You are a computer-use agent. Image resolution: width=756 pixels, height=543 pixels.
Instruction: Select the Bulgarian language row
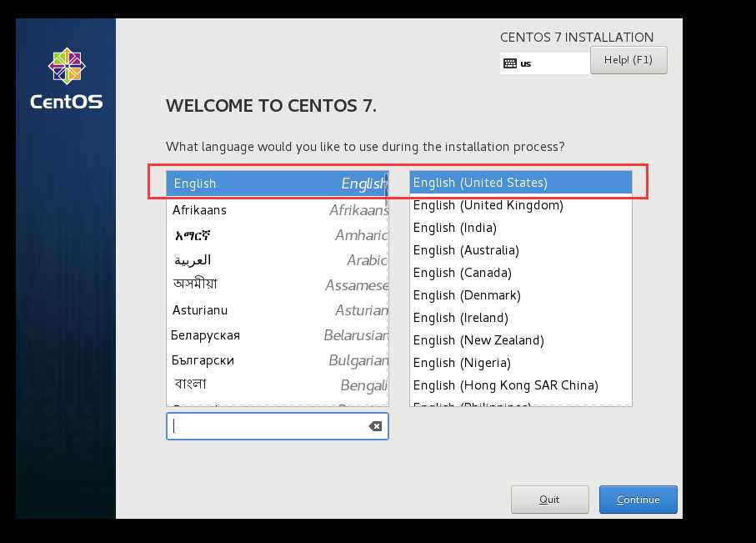point(278,360)
